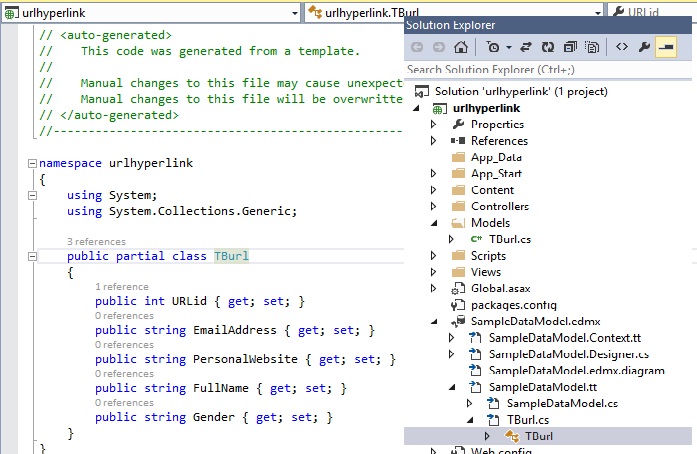
Task: Expand the Controllers folder
Action: [433, 206]
